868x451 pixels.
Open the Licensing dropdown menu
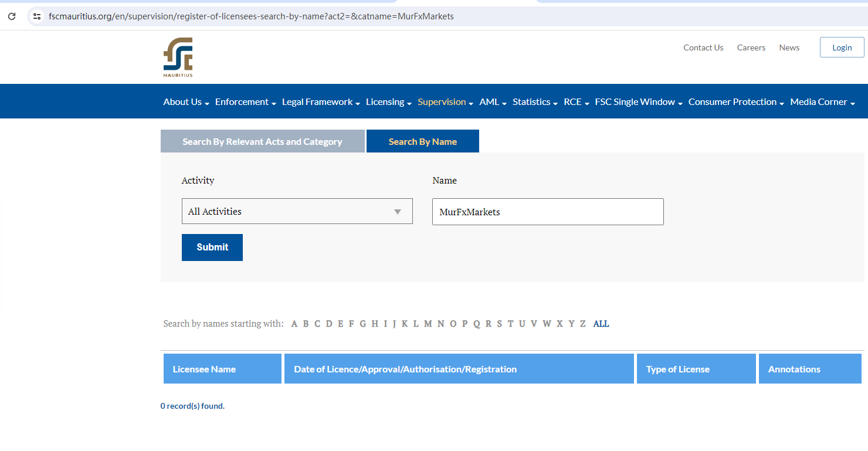(388, 102)
